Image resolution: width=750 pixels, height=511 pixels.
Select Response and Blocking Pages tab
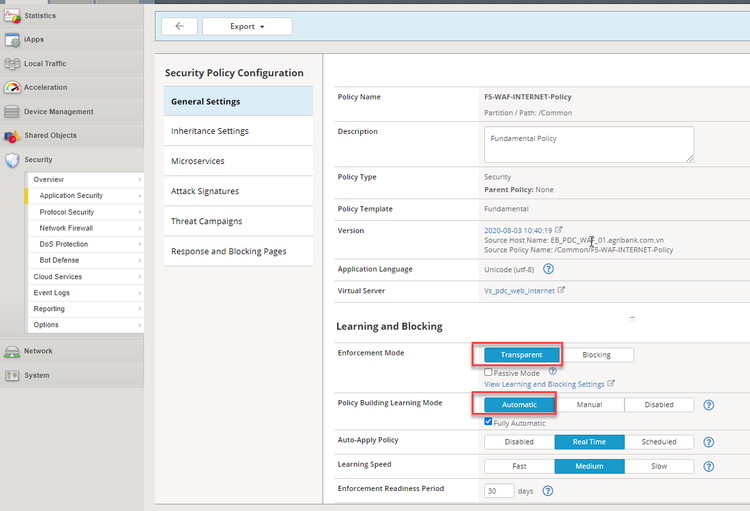click(229, 251)
